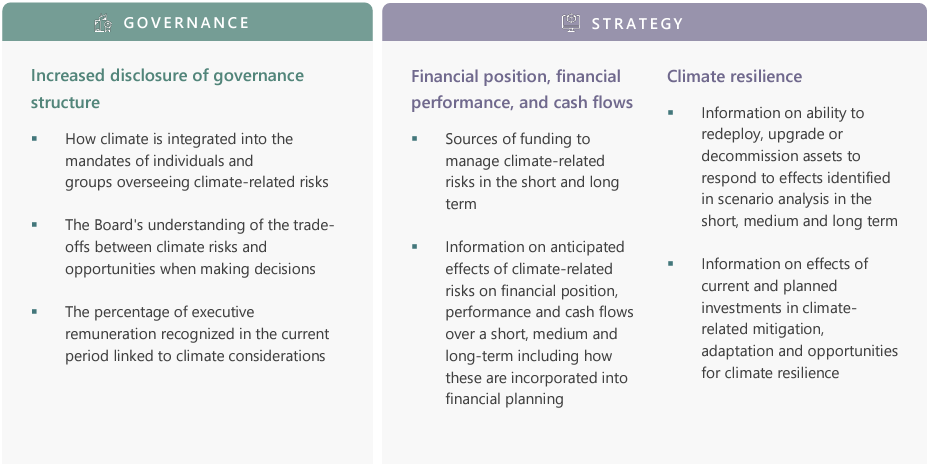The image size is (930, 464).
Task: Click the Board's understanding of trade-offs text
Action: 200,247
